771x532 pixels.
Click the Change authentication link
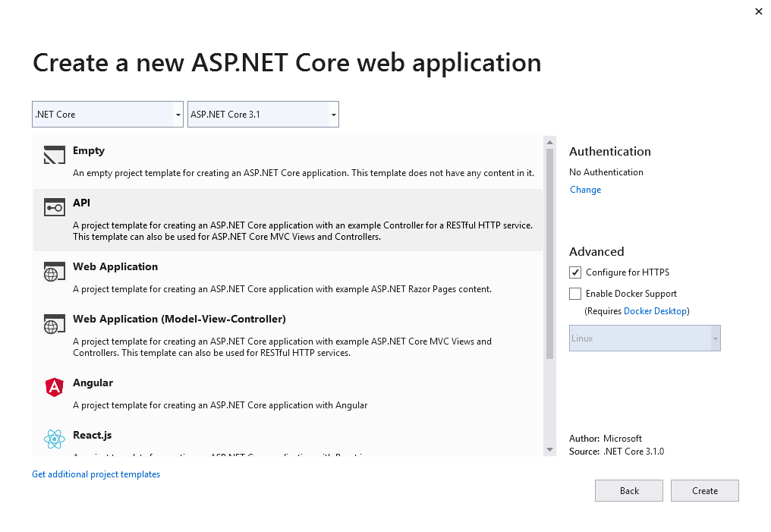pos(585,190)
